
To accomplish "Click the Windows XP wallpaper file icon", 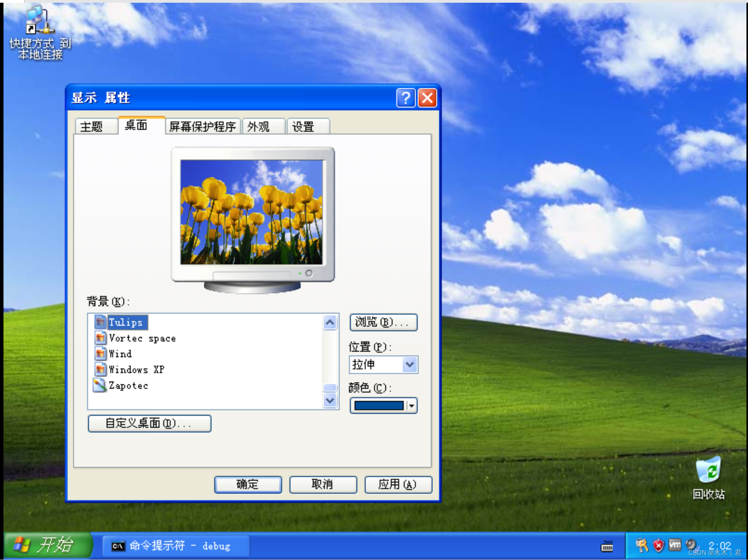I will click(x=101, y=369).
